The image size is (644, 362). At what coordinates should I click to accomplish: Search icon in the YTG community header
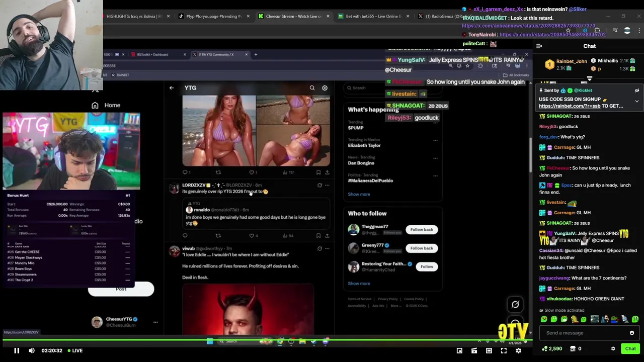pos(312,88)
